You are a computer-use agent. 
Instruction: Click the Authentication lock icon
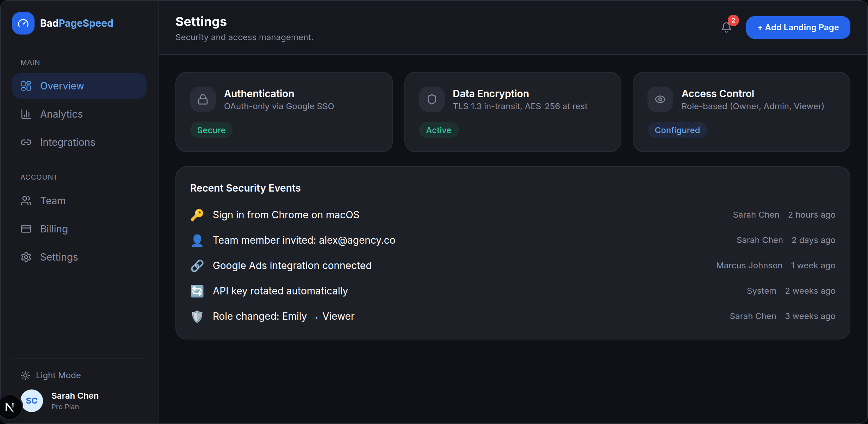(203, 99)
